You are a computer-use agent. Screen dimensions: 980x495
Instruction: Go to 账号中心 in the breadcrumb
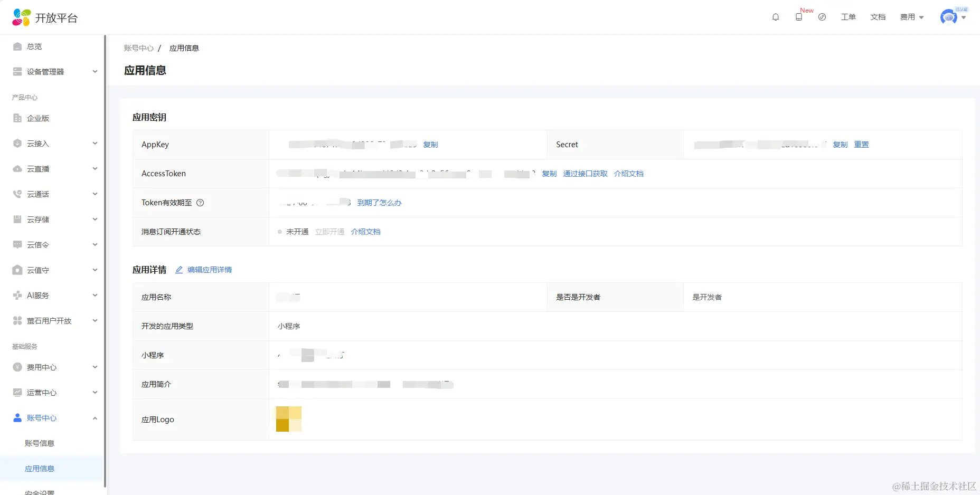click(x=139, y=48)
